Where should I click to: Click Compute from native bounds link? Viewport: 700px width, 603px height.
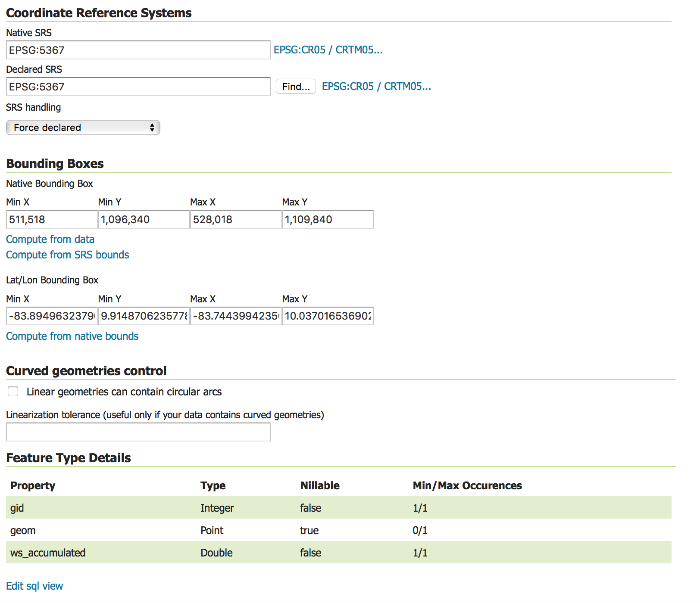click(72, 336)
